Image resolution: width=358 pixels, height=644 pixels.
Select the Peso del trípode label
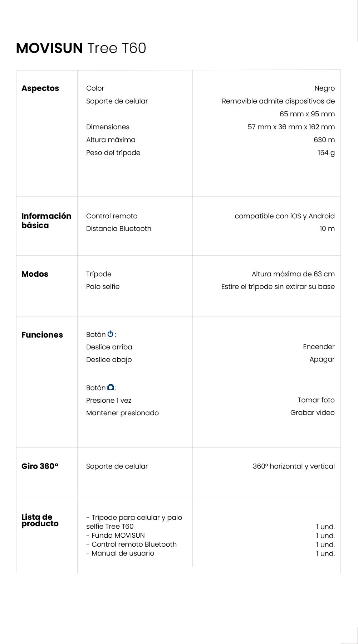click(x=113, y=153)
